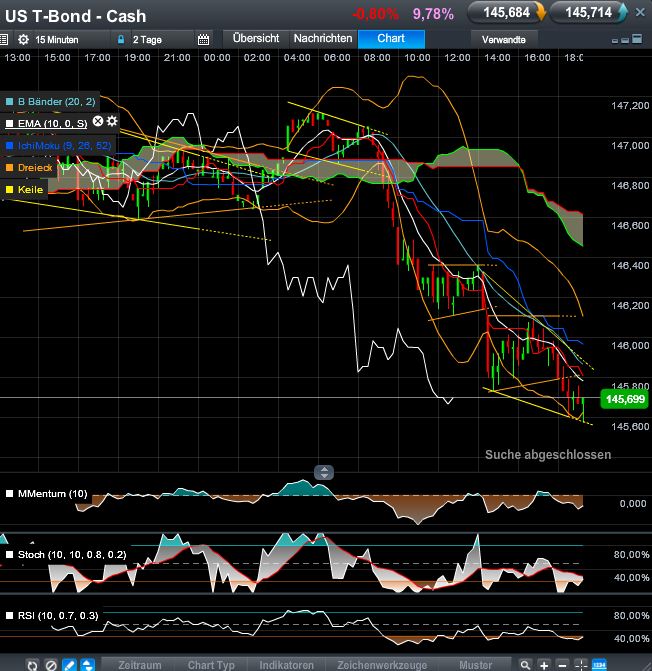Toggle Stoch (10, 10, 0.8, 0.2) checkbox
The image size is (652, 671).
coord(9,555)
